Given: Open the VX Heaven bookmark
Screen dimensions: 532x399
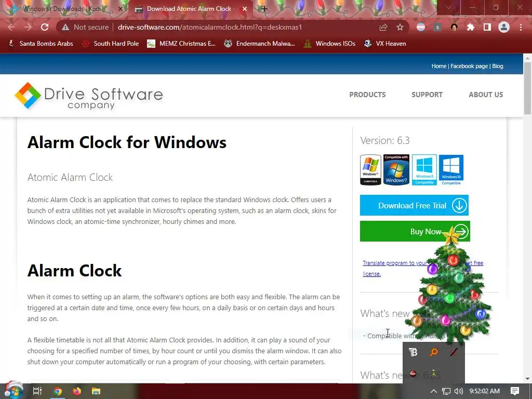Looking at the screenshot, I should (x=385, y=44).
